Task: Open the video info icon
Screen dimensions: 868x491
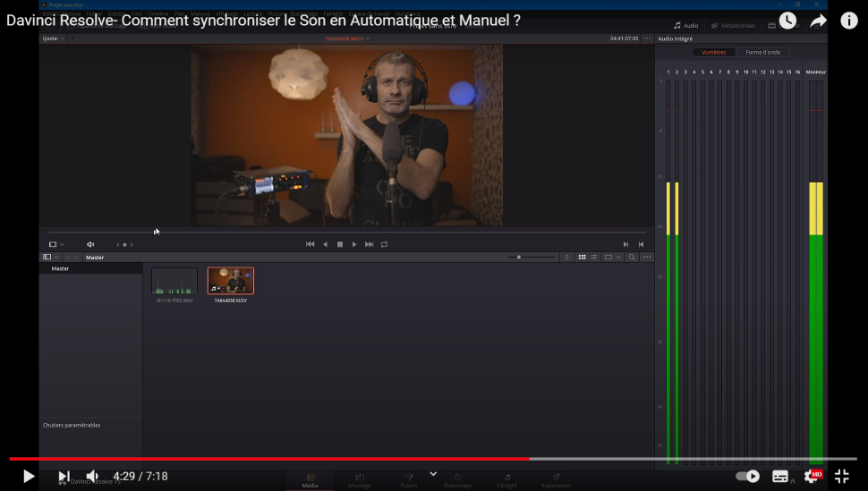Action: click(849, 21)
